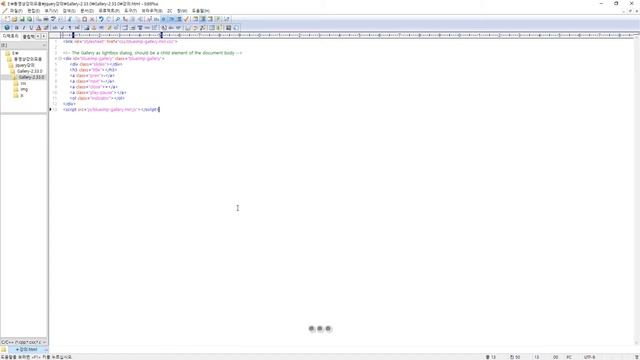640x360 pixels.
Task: Open the 파일(F) menu
Action: pos(16,11)
